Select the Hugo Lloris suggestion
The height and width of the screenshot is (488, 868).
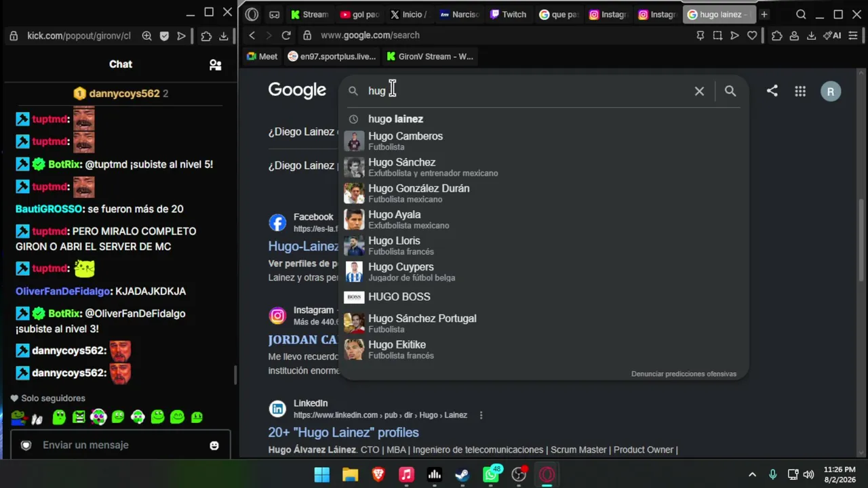543,245
